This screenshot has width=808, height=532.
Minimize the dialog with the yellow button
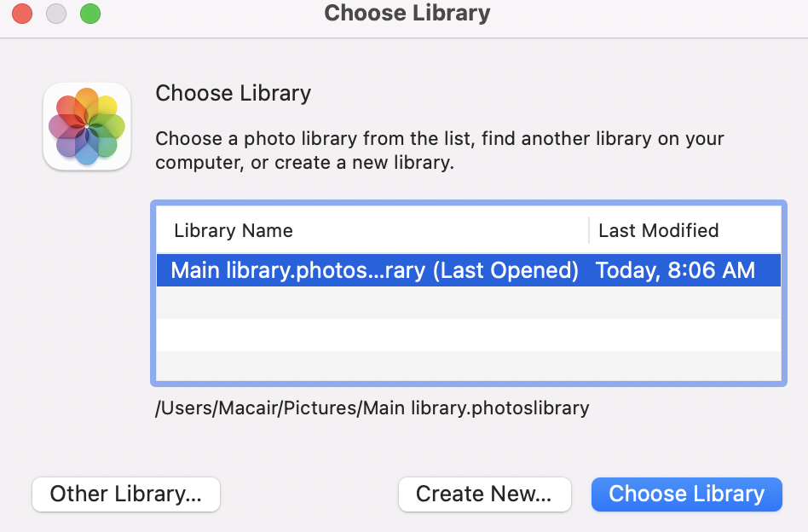(x=56, y=14)
